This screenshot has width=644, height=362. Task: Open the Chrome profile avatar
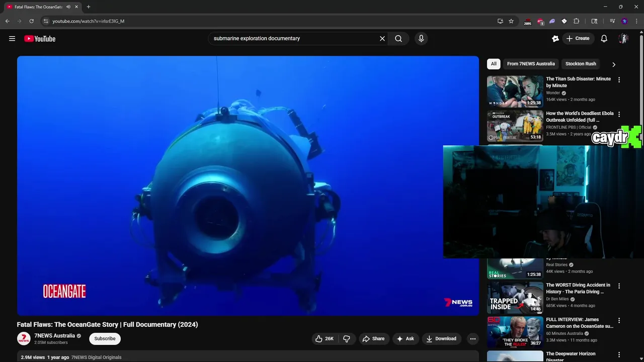(624, 21)
